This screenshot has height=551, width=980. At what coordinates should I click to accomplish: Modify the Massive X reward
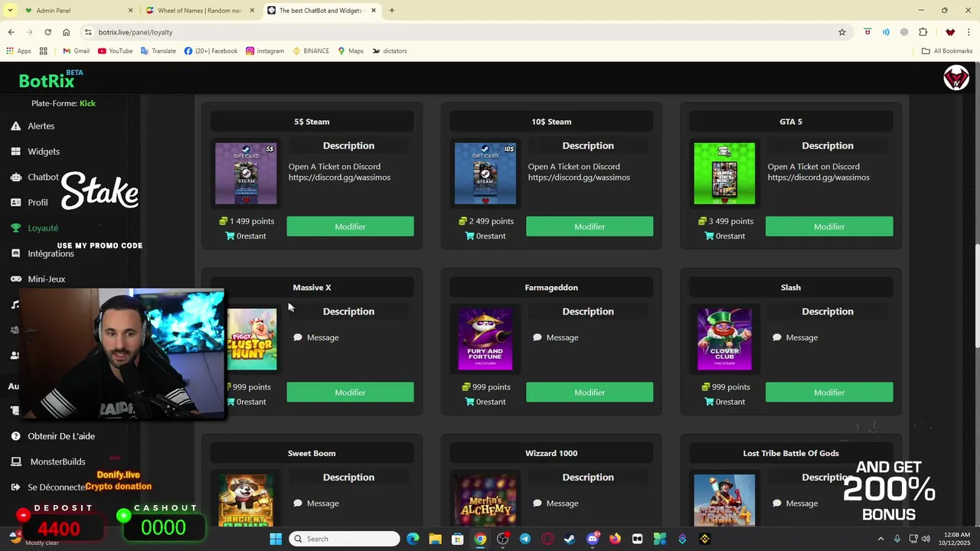click(x=350, y=393)
